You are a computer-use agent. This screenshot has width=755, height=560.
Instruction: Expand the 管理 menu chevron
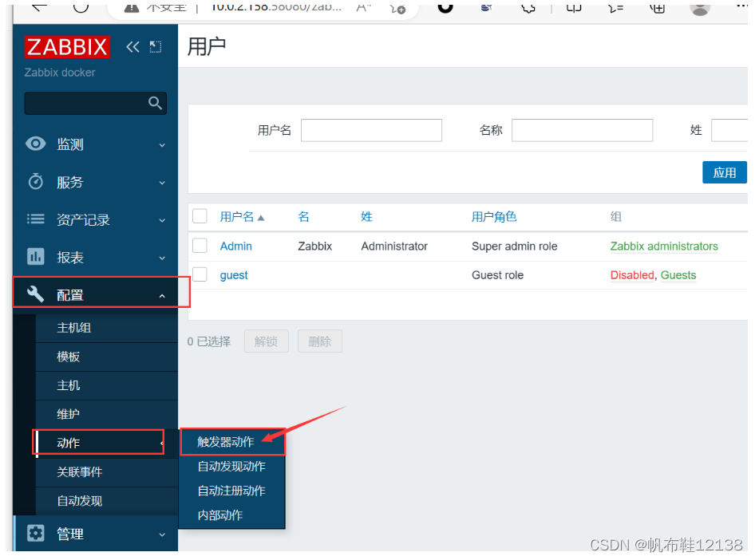[x=162, y=534]
